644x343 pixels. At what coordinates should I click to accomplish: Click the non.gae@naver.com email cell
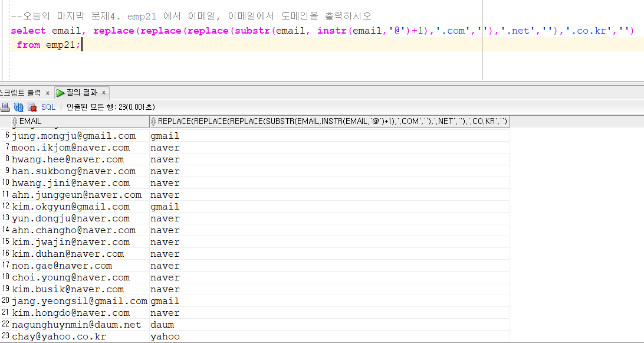[x=61, y=266]
